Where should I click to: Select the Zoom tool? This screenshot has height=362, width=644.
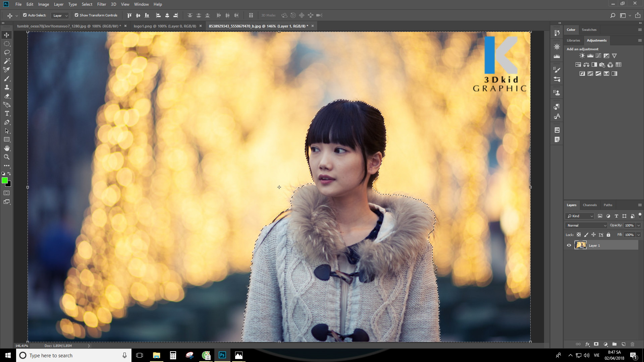[x=7, y=157]
